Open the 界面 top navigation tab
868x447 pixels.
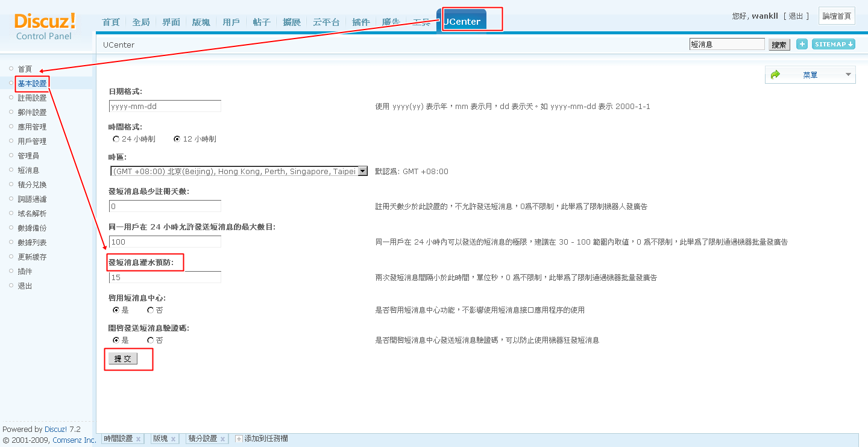[x=171, y=22]
